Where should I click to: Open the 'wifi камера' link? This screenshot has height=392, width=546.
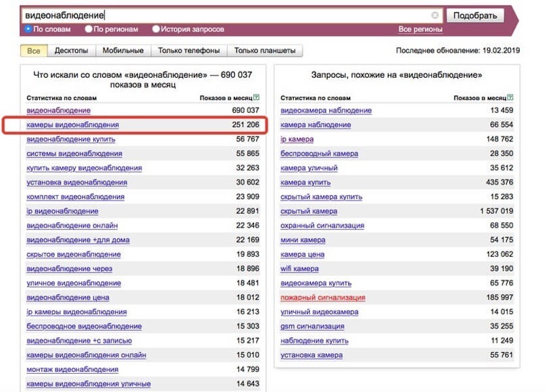point(300,269)
